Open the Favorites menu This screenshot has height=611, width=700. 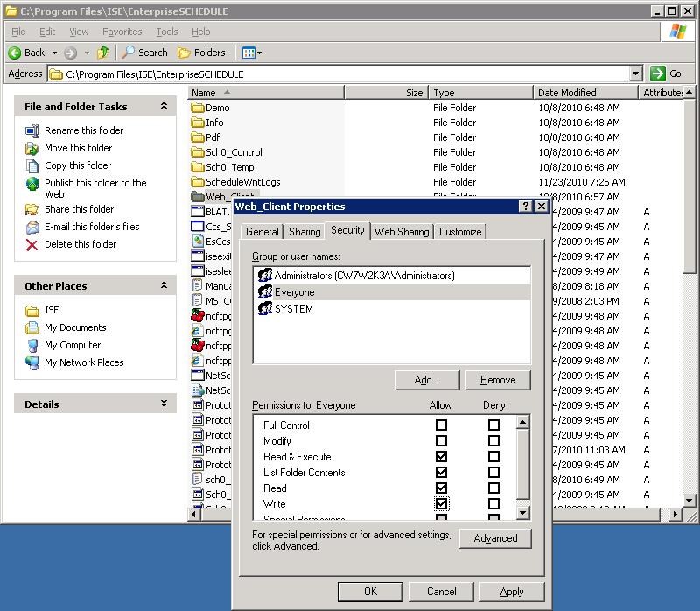[x=122, y=32]
